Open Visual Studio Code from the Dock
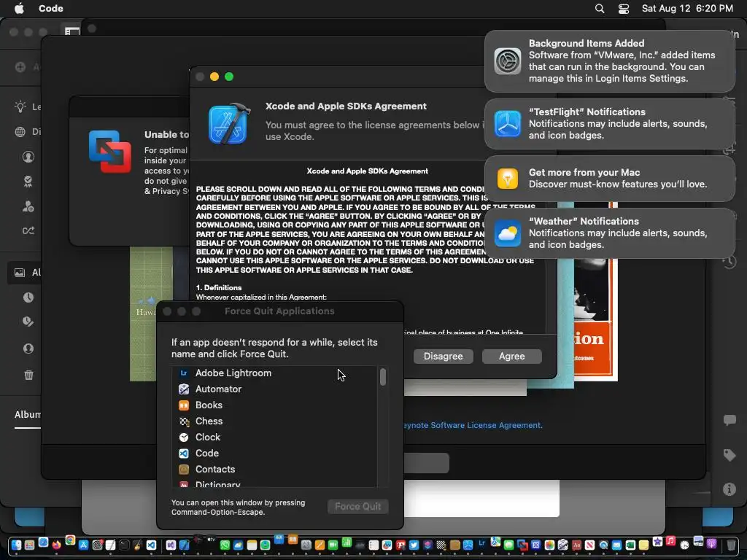747x560 pixels. pos(151,545)
